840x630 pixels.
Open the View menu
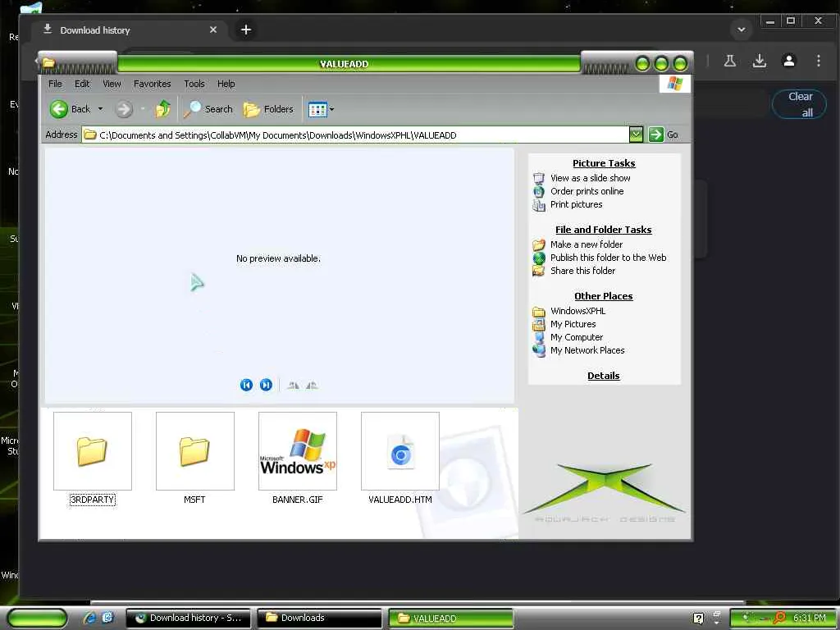coord(112,84)
